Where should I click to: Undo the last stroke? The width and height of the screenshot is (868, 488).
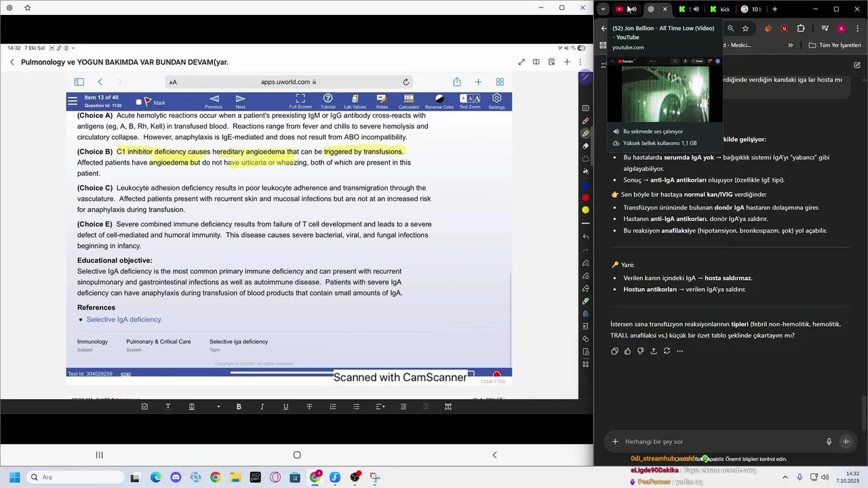[586, 237]
